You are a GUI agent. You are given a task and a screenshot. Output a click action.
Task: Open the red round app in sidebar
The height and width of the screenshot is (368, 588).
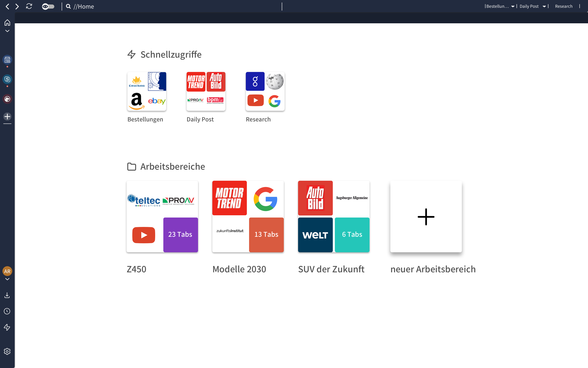tap(7, 99)
